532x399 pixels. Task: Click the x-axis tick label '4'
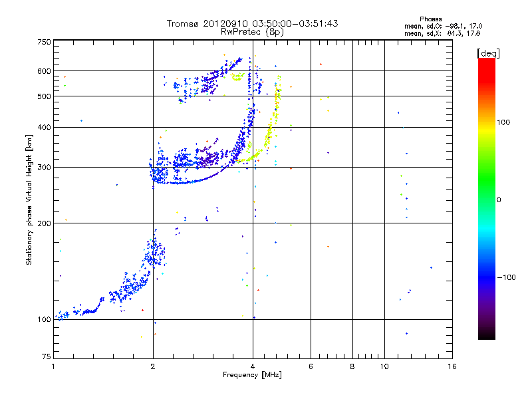pyautogui.click(x=253, y=366)
